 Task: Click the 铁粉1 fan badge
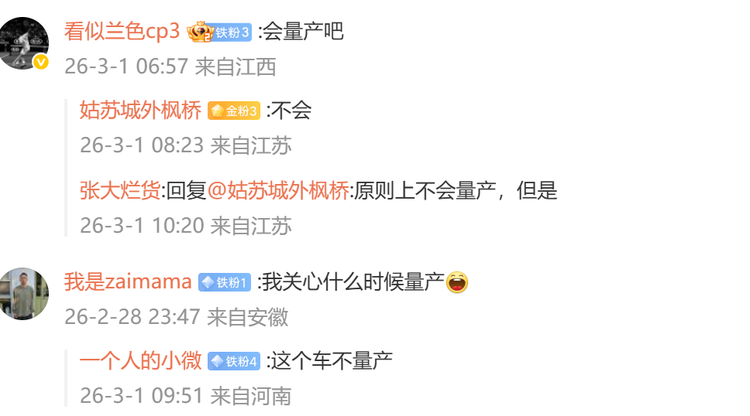pyautogui.click(x=225, y=283)
